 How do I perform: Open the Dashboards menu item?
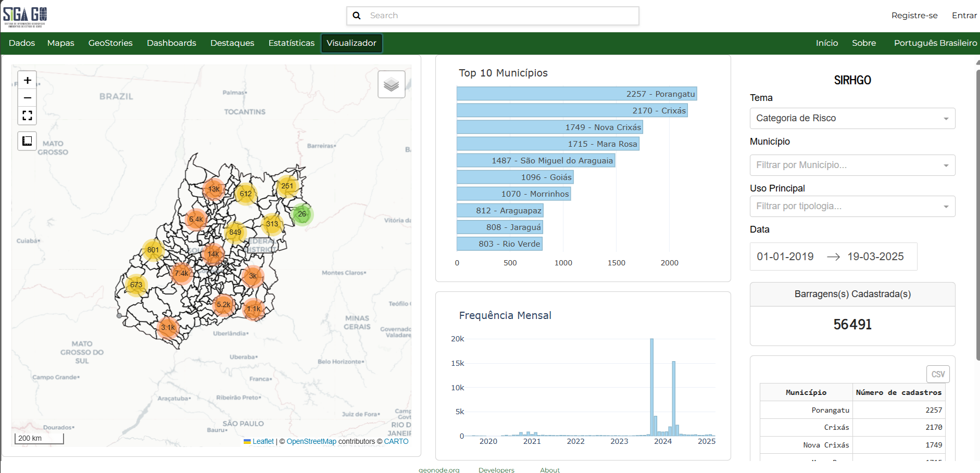171,43
